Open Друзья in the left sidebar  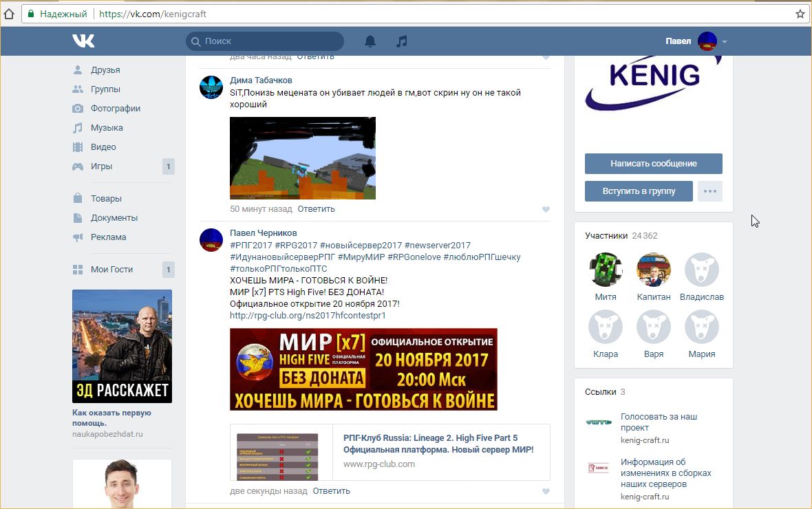point(105,70)
